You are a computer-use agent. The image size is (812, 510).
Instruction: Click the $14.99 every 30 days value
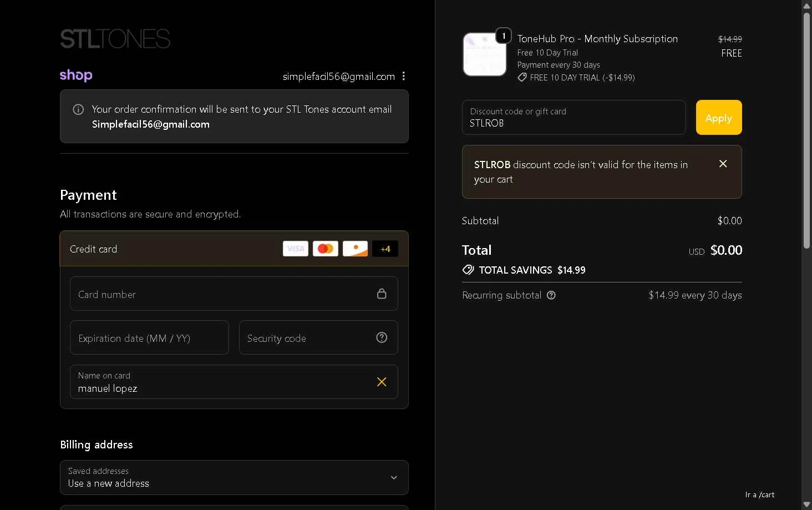[x=695, y=295]
